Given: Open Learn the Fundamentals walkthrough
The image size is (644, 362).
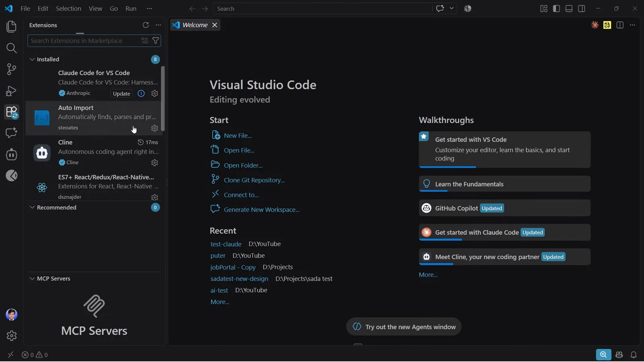Looking at the screenshot, I should click(x=504, y=184).
